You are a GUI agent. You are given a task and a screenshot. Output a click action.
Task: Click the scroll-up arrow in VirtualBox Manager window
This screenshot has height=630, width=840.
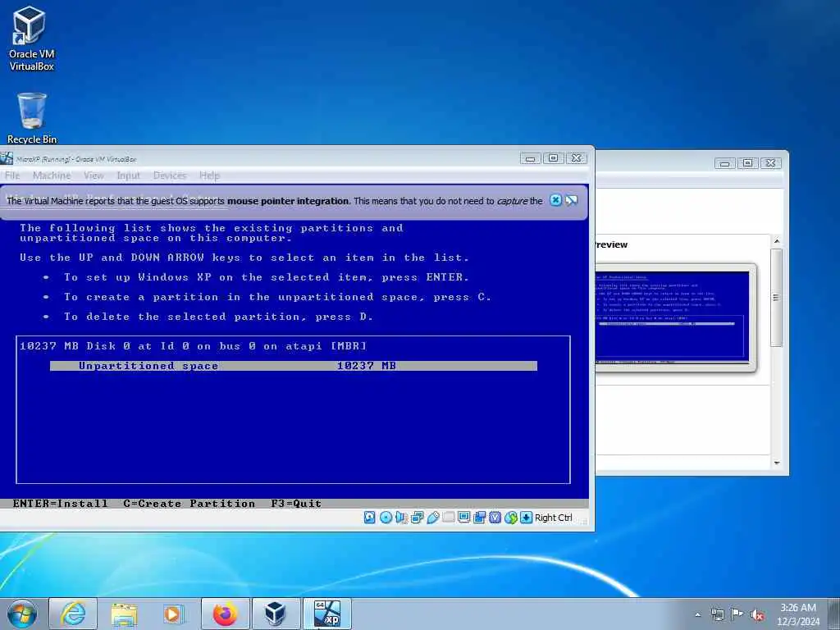[777, 241]
